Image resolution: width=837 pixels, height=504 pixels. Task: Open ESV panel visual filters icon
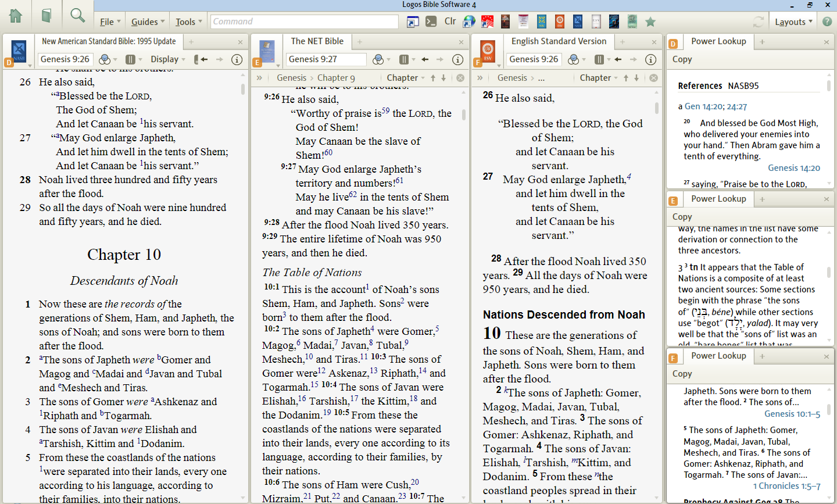(x=573, y=59)
